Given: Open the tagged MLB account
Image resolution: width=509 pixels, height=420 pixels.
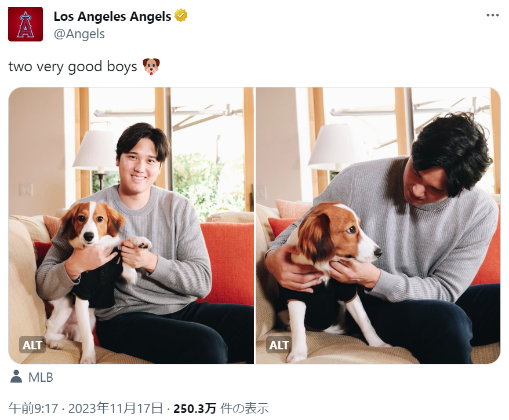Looking at the screenshot, I should pos(41,377).
